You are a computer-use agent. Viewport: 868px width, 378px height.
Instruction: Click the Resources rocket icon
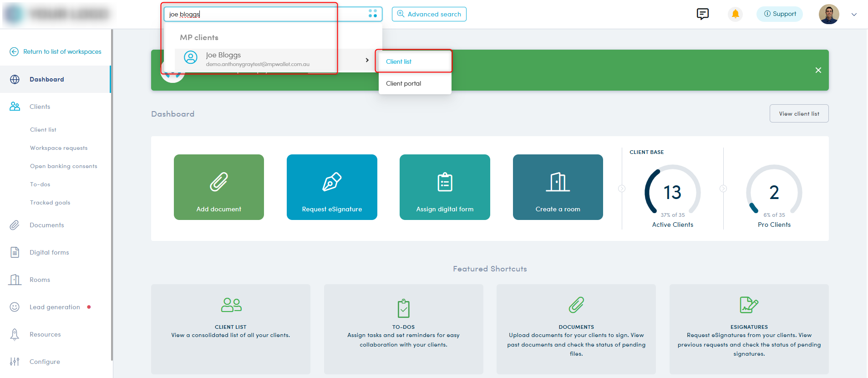(x=15, y=334)
